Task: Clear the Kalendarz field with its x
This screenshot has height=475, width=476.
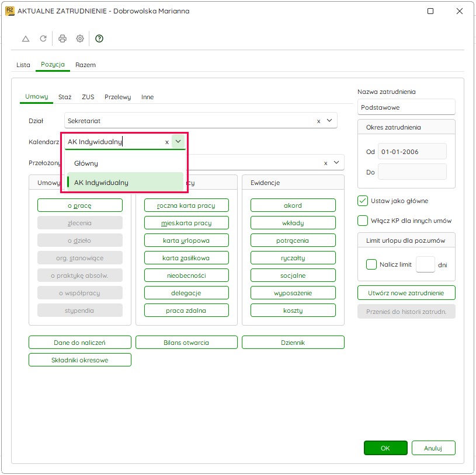Action: click(166, 142)
